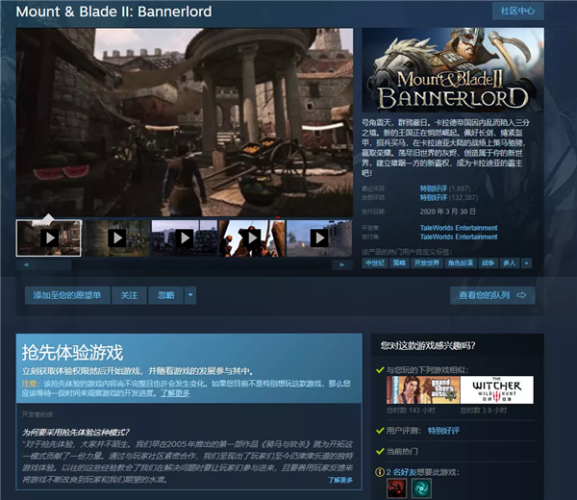The height and width of the screenshot is (500, 577).
Task: Click the plus icon to add tags
Action: 527,263
